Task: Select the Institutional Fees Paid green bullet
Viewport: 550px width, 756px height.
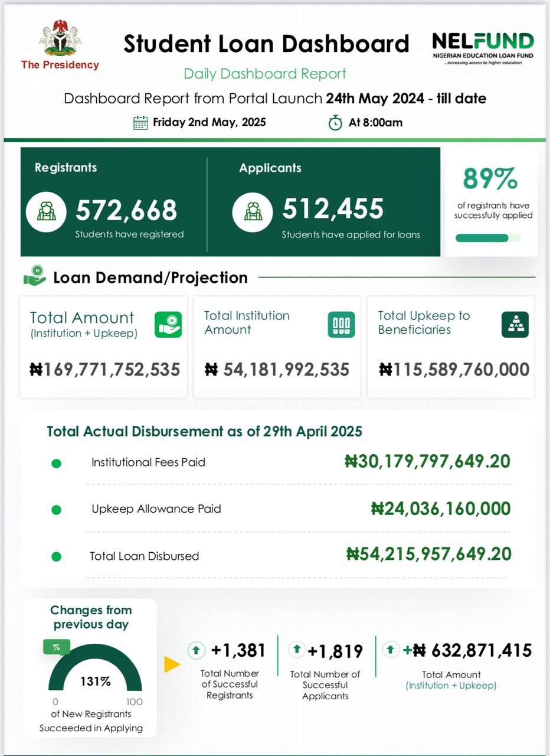Action: (57, 464)
